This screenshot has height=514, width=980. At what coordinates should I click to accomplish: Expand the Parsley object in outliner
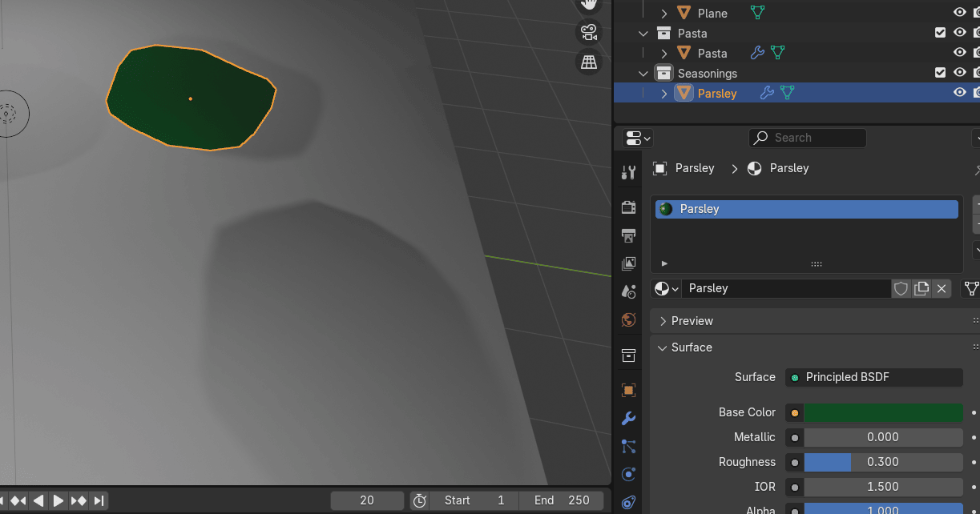(664, 94)
